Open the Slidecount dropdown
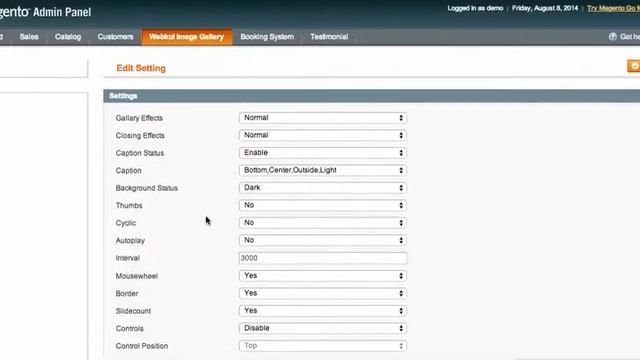 coord(322,311)
